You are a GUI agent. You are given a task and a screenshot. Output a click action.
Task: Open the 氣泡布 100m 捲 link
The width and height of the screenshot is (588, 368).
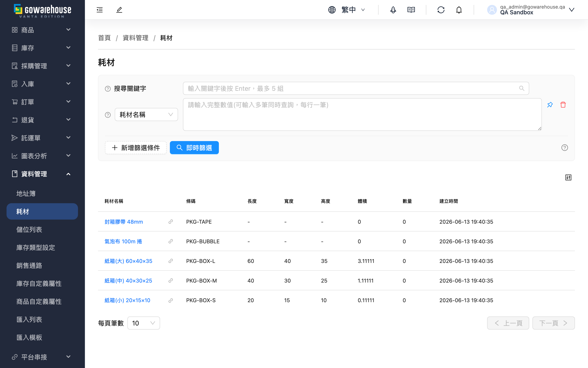point(123,241)
